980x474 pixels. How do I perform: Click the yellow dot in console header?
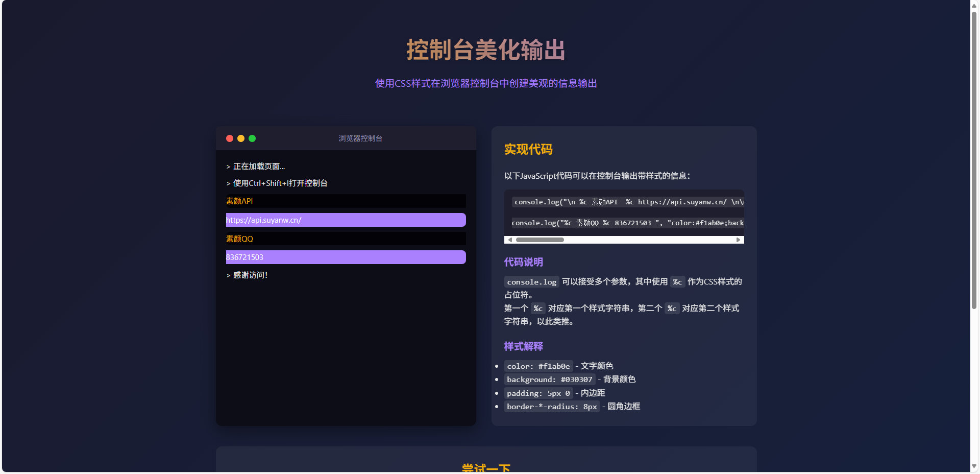[x=241, y=138]
